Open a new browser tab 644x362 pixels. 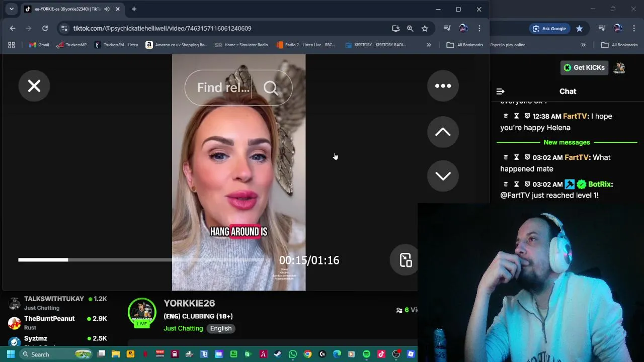[134, 9]
